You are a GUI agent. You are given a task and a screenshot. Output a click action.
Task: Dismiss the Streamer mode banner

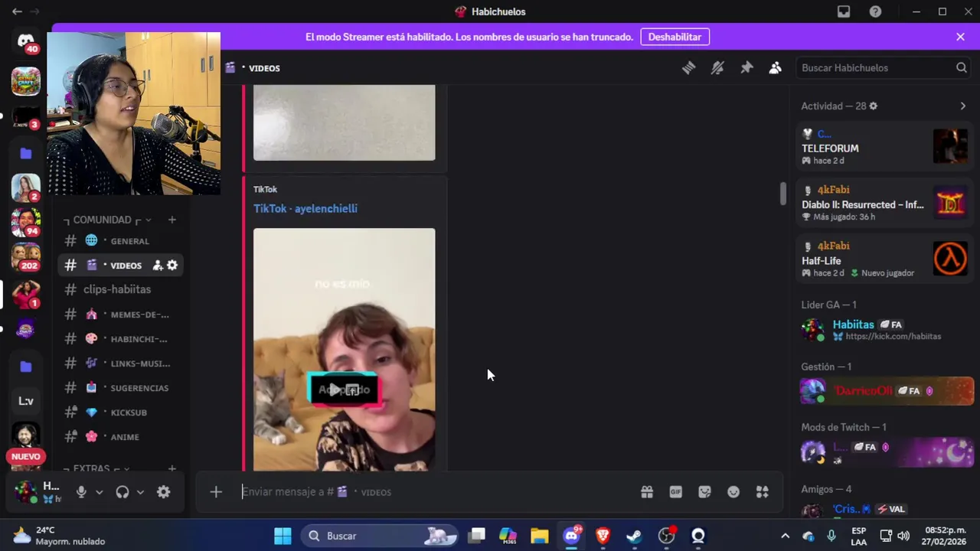(x=960, y=37)
